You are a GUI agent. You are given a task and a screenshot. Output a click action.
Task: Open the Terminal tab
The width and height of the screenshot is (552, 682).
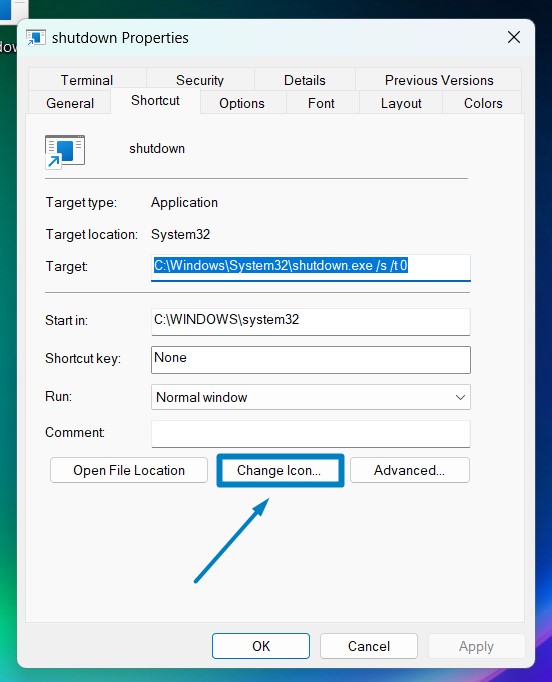[x=87, y=80]
